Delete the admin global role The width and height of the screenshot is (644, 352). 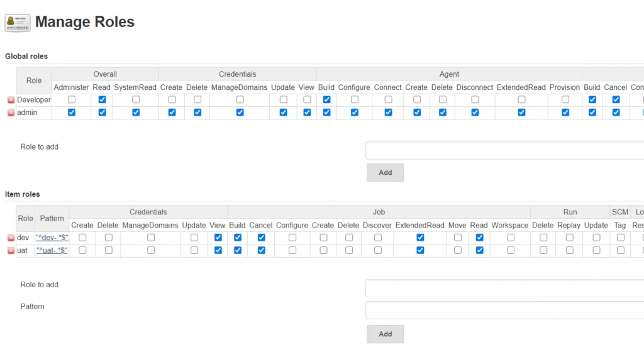pos(11,113)
